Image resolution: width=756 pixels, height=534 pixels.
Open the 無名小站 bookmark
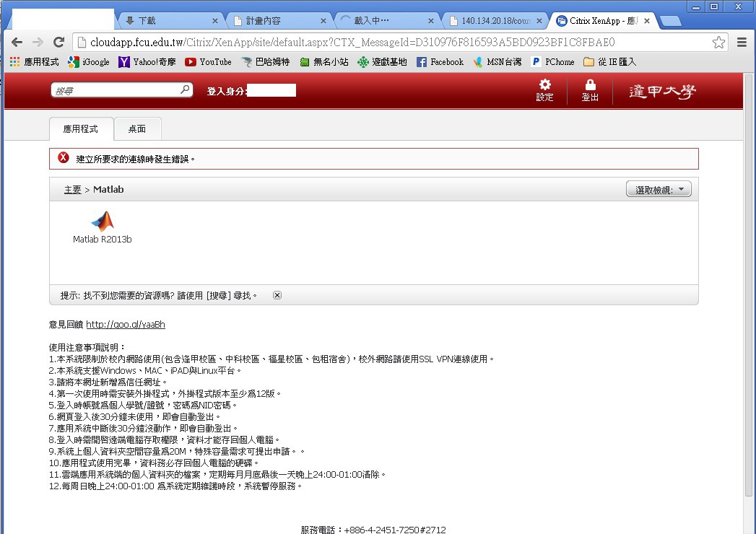(x=324, y=61)
